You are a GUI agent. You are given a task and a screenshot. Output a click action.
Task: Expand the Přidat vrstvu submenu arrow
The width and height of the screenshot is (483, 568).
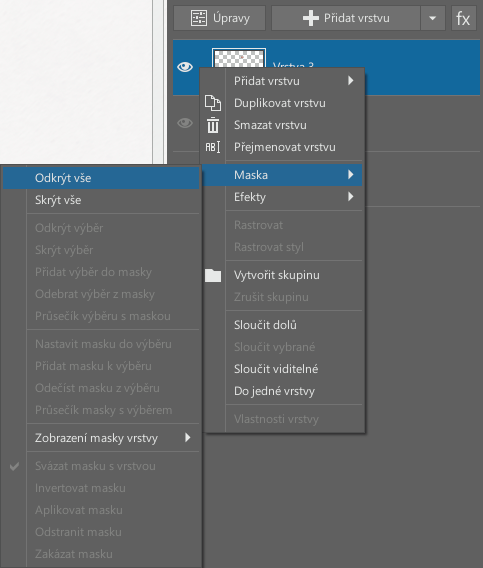click(x=350, y=81)
